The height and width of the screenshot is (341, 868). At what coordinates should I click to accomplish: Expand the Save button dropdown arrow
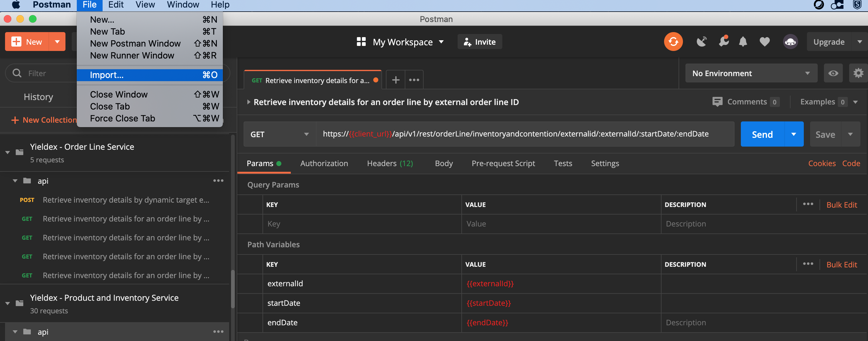click(x=850, y=135)
